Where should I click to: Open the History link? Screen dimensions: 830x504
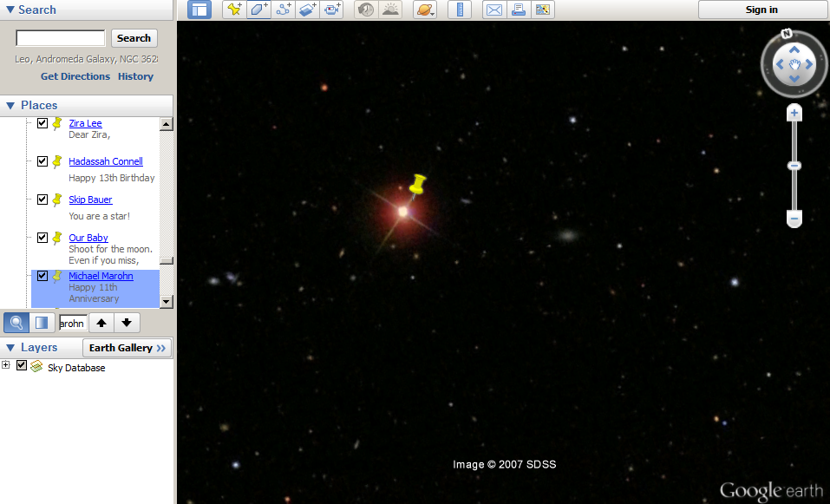135,76
